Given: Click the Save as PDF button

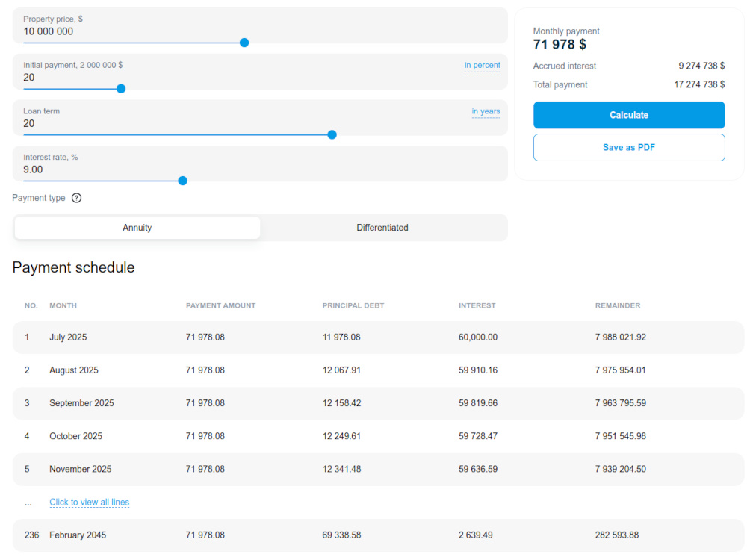Looking at the screenshot, I should tap(629, 148).
